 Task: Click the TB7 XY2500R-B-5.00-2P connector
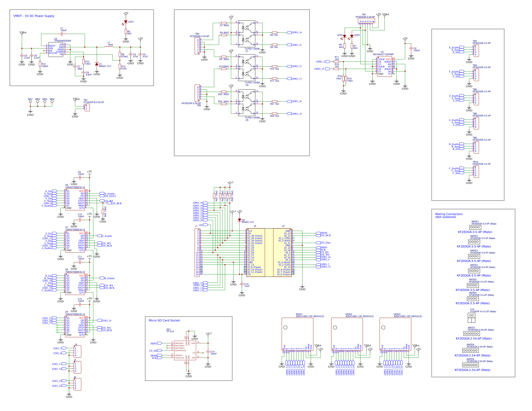(87, 108)
